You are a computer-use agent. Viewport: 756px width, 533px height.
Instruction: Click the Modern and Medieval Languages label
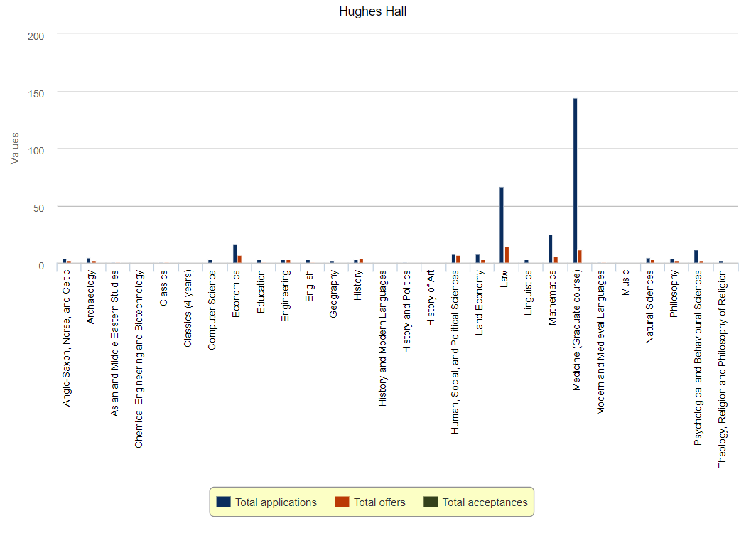(x=601, y=343)
